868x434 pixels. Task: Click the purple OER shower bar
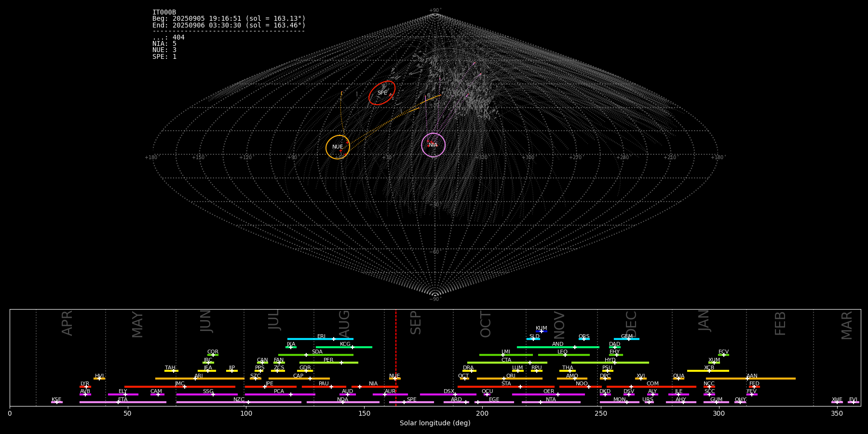click(x=548, y=394)
